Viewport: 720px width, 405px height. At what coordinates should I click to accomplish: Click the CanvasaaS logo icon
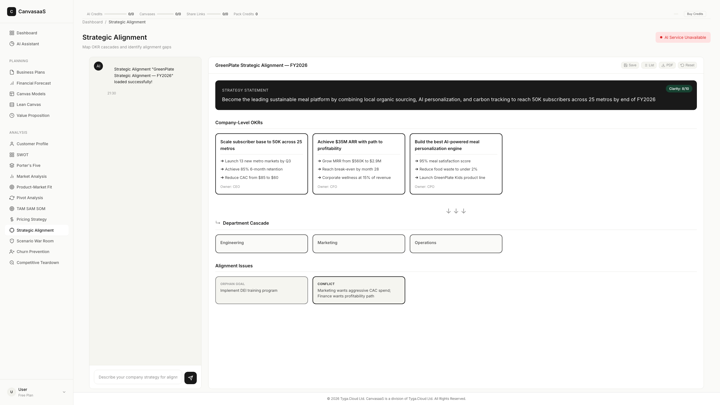pos(11,11)
